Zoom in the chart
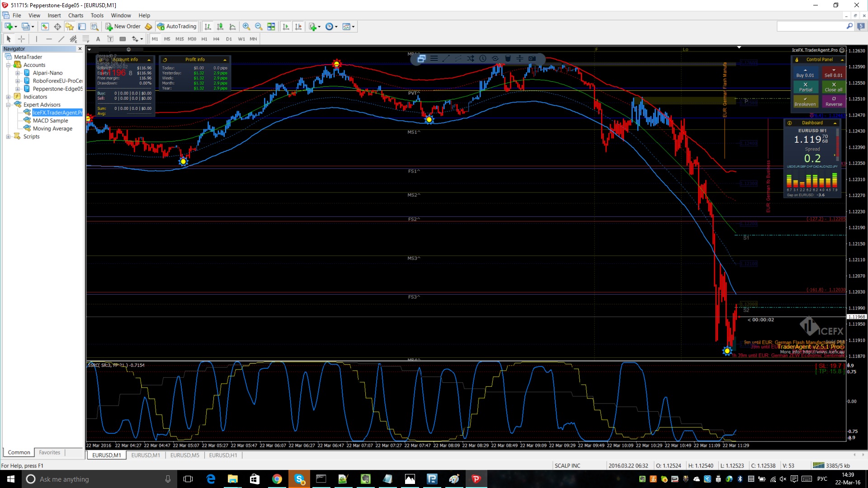868x488 pixels. tap(246, 27)
